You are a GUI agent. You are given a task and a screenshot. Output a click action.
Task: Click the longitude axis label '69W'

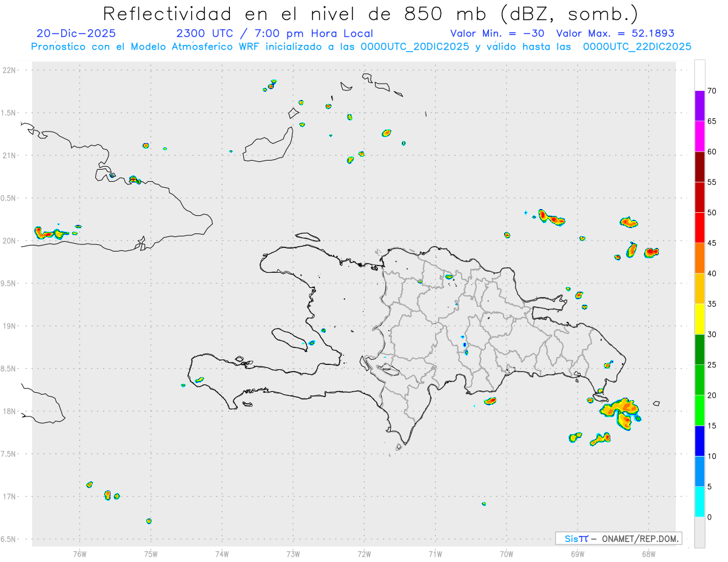pyautogui.click(x=578, y=554)
